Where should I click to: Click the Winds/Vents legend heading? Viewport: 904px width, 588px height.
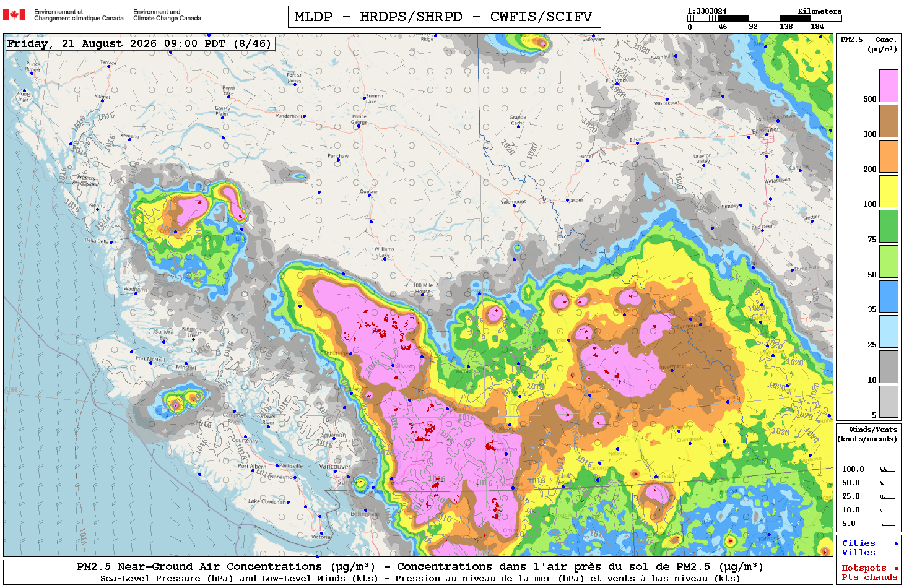click(867, 434)
